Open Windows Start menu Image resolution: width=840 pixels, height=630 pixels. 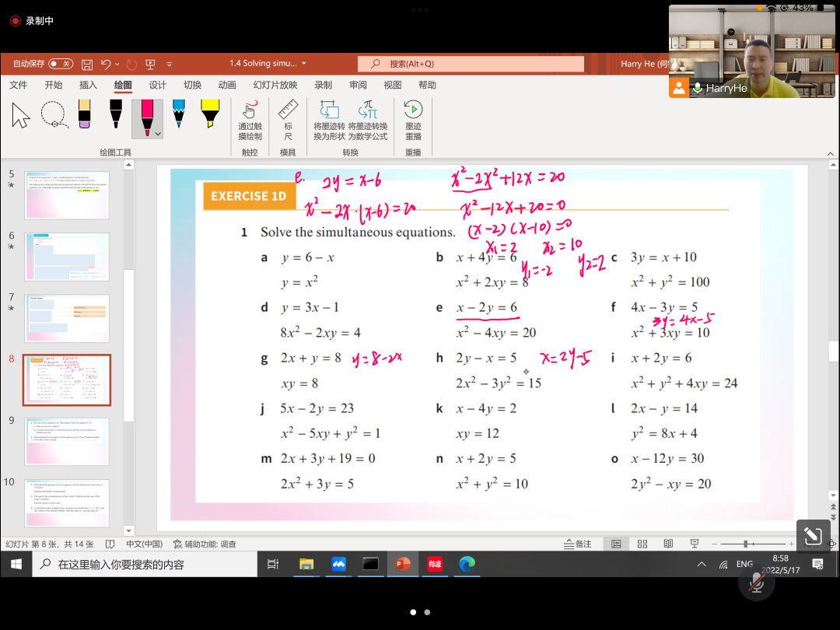coord(16,564)
